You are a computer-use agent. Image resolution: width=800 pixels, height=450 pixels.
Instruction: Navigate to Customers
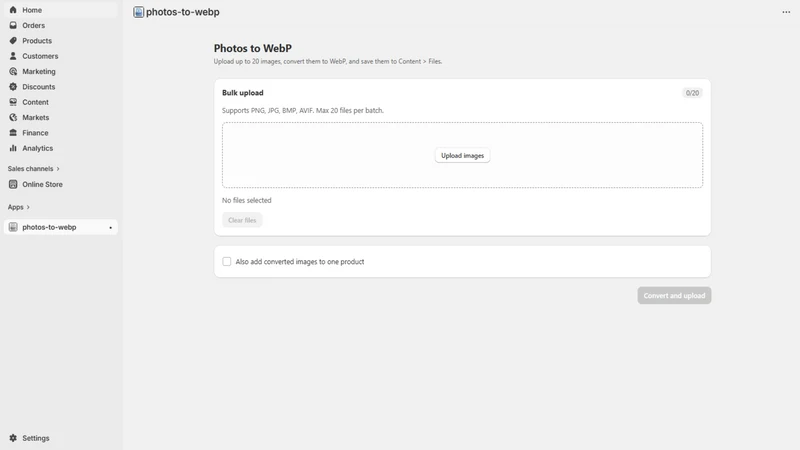pos(60,56)
